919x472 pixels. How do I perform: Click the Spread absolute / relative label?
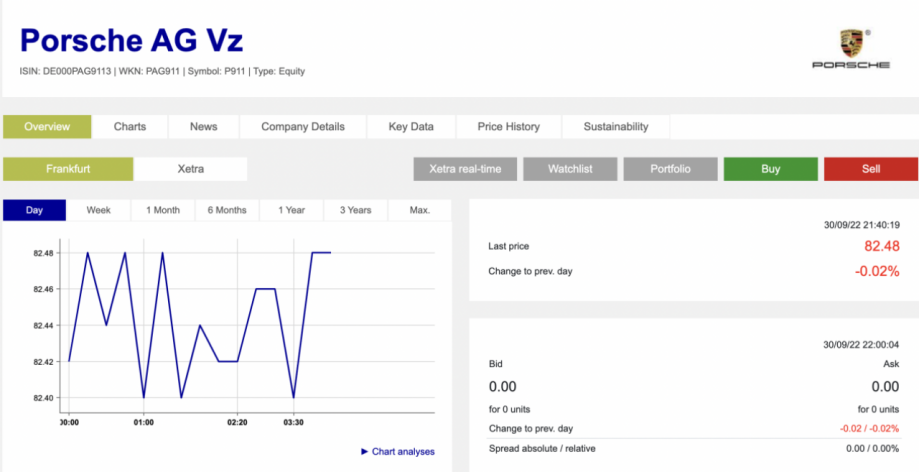(542, 449)
